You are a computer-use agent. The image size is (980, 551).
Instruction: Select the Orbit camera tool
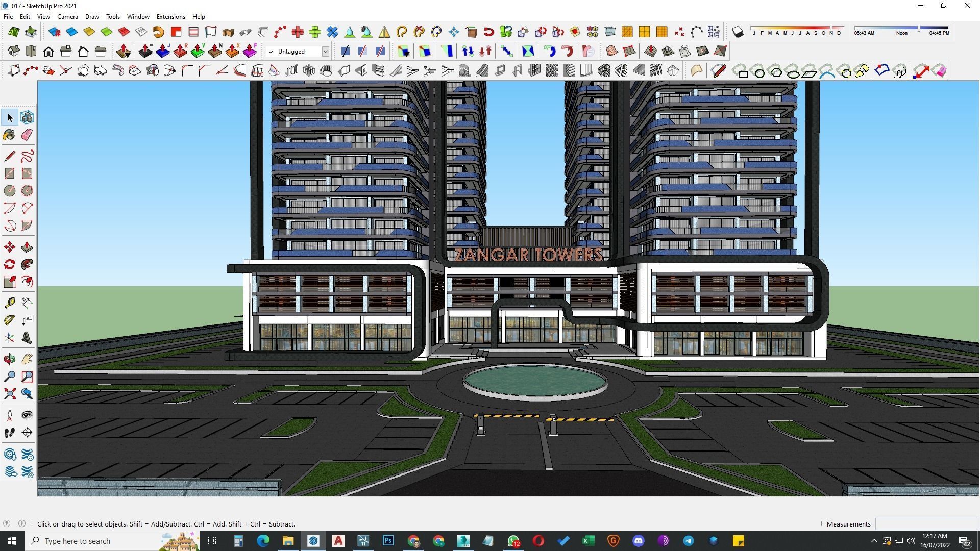tap(10, 360)
